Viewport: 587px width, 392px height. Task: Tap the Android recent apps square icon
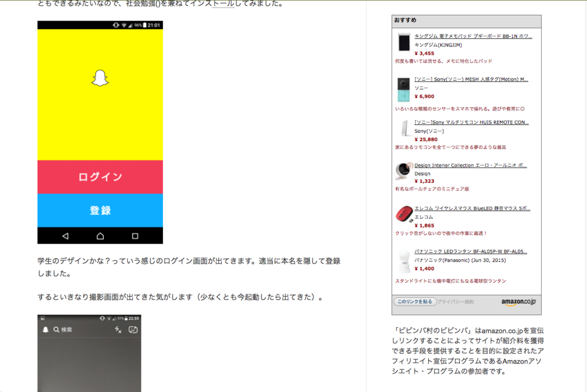135,236
